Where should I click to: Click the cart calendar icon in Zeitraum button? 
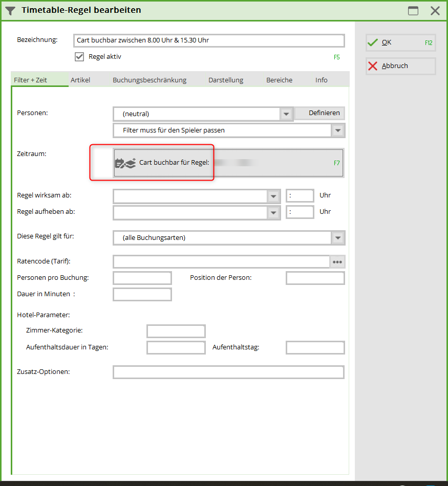(125, 163)
